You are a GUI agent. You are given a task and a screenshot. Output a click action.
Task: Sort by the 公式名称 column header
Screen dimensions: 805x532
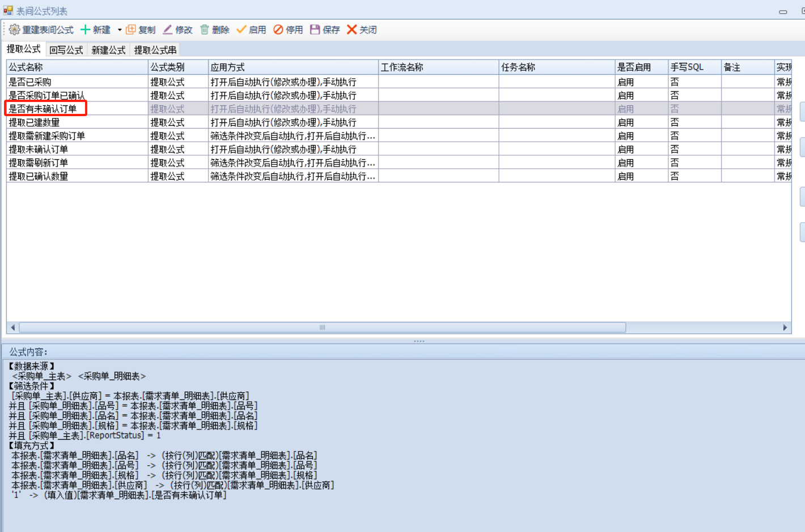77,67
